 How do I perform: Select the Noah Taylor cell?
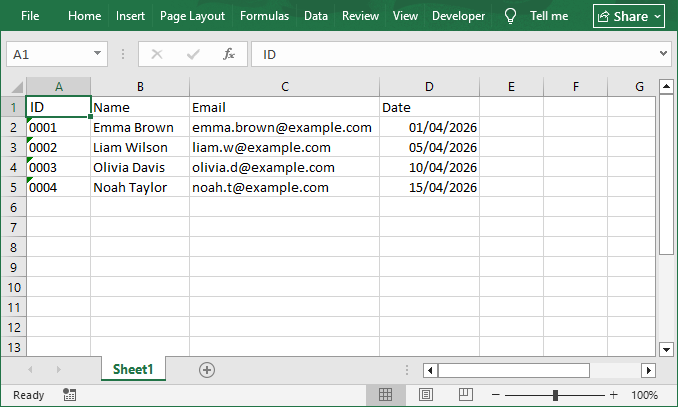(140, 187)
